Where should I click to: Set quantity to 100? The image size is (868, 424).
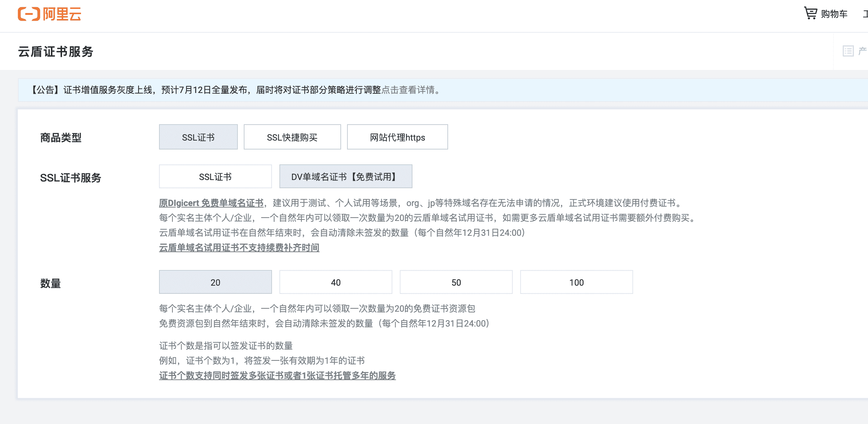[x=577, y=282]
